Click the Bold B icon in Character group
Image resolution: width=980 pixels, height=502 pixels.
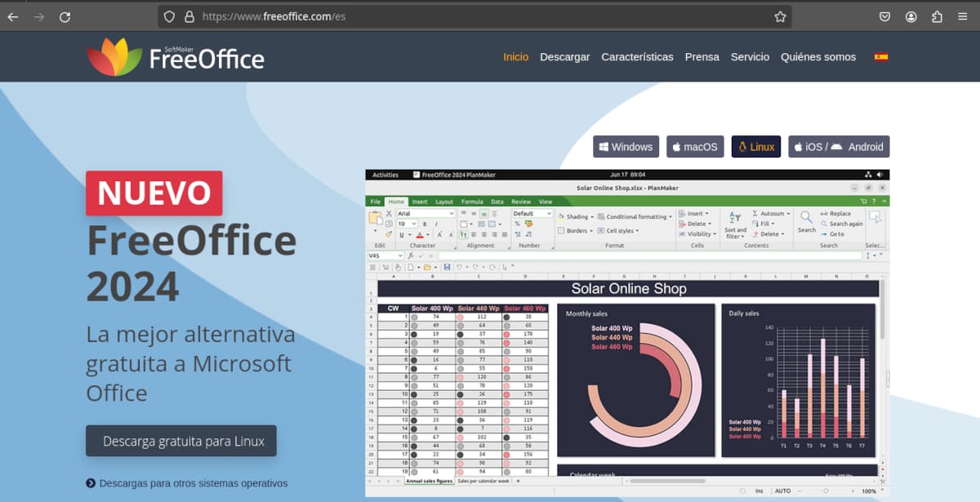pyautogui.click(x=425, y=224)
